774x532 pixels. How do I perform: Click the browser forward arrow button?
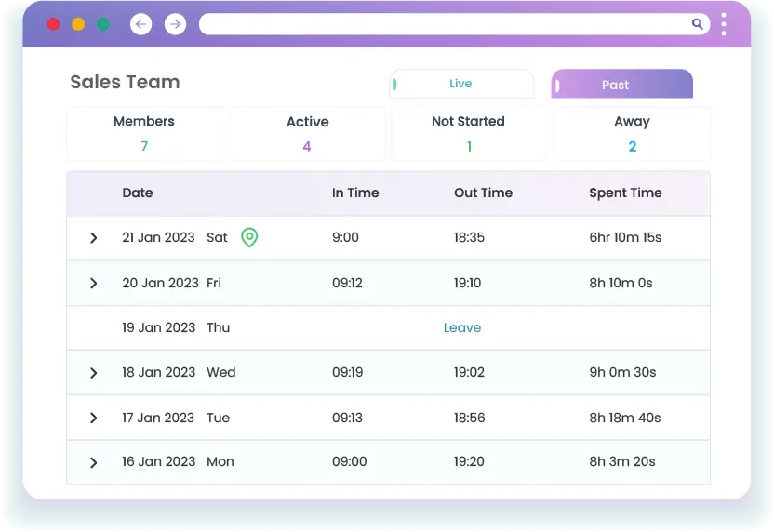(x=175, y=24)
